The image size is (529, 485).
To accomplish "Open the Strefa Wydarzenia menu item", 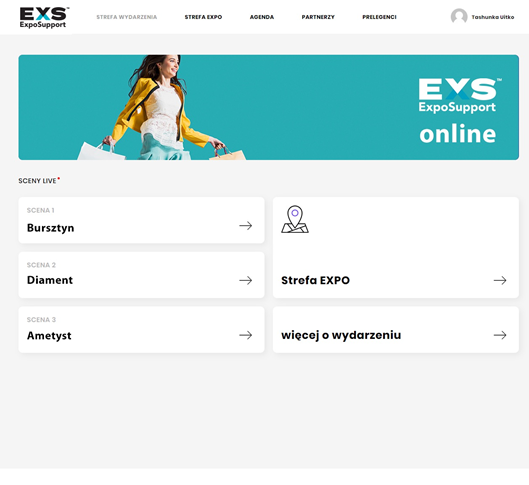I will 127,17.
